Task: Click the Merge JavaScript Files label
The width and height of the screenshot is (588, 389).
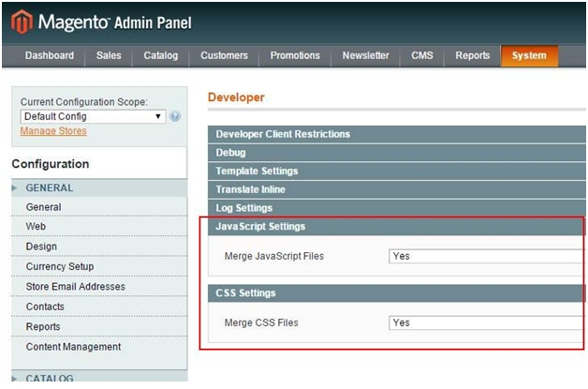Action: click(x=274, y=256)
